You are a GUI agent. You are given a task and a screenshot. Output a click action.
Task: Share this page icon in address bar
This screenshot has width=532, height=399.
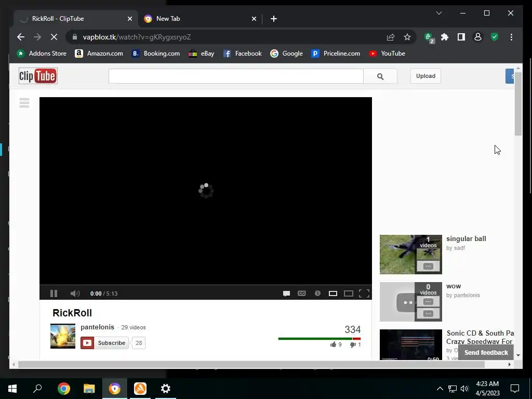[x=391, y=37]
